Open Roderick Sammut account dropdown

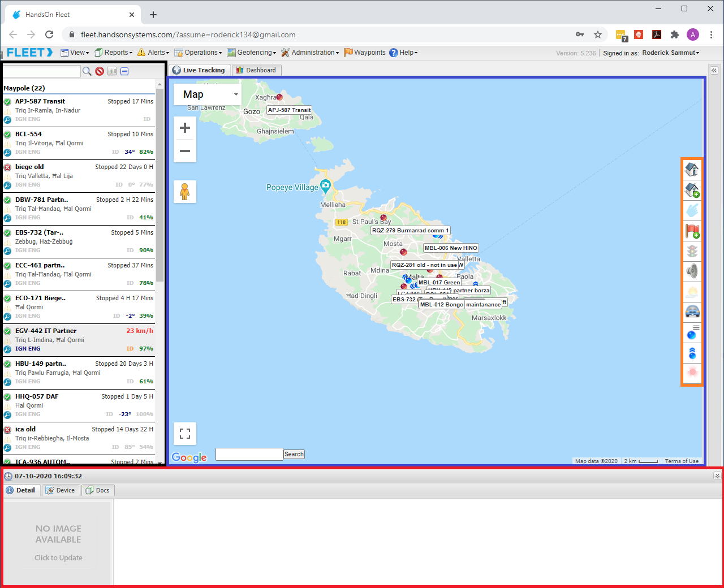pyautogui.click(x=671, y=53)
